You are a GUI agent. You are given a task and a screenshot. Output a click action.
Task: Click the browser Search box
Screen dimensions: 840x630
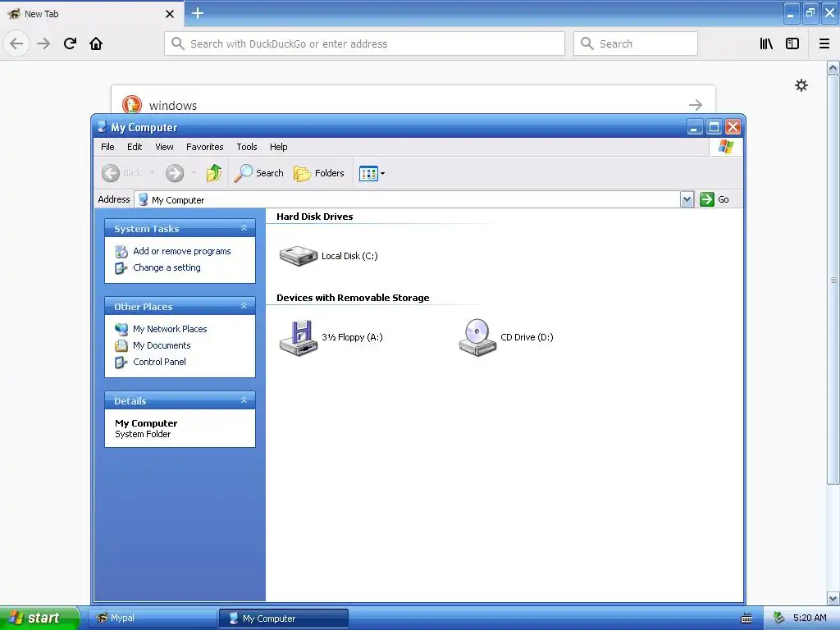point(636,43)
